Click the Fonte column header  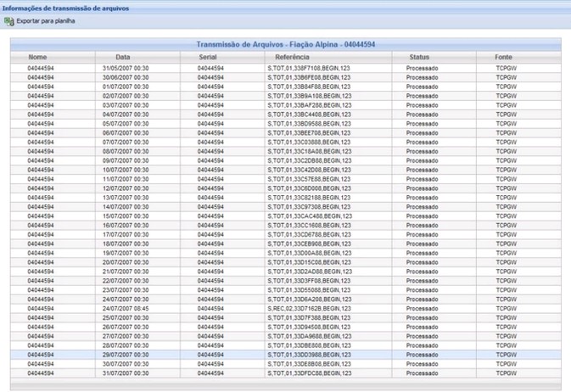[x=504, y=57]
